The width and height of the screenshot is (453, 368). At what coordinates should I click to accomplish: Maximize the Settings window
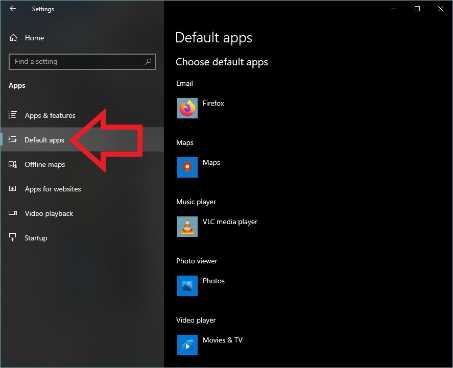[x=417, y=9]
